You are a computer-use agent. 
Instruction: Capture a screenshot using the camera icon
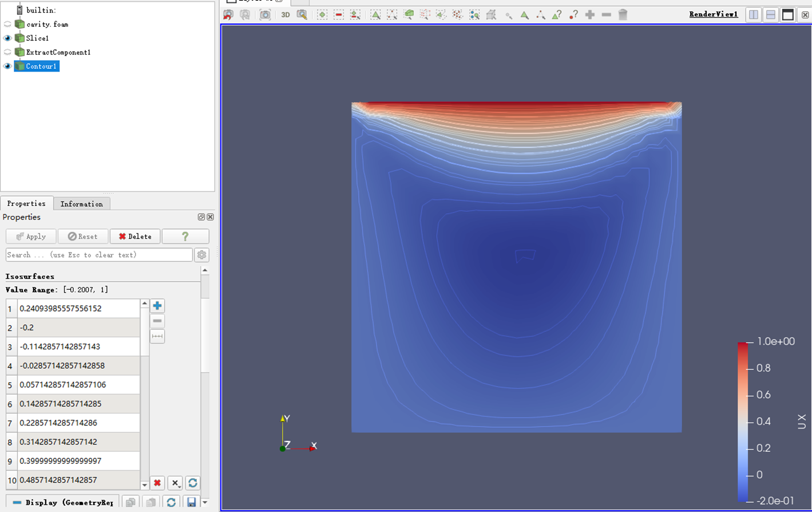[x=265, y=15]
